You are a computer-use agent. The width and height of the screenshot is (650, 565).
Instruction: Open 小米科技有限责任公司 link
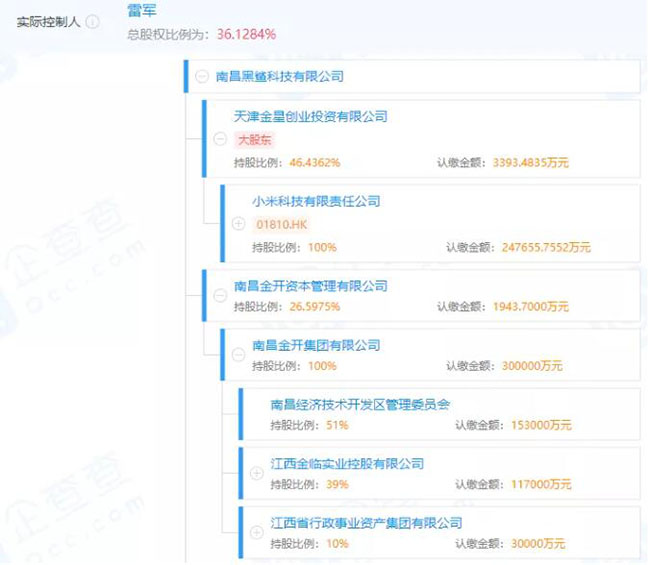tap(316, 201)
